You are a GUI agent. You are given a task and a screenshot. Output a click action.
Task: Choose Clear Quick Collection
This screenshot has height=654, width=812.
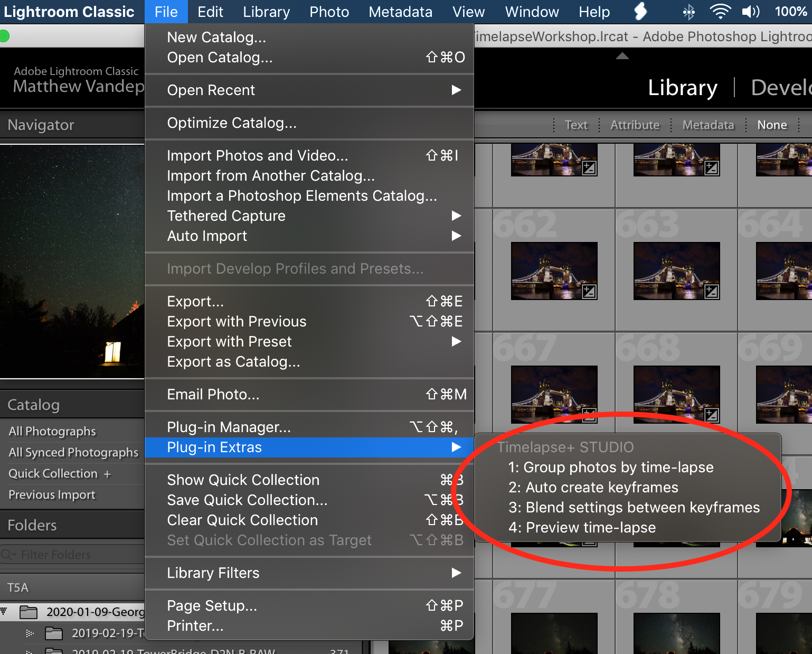coord(309,520)
